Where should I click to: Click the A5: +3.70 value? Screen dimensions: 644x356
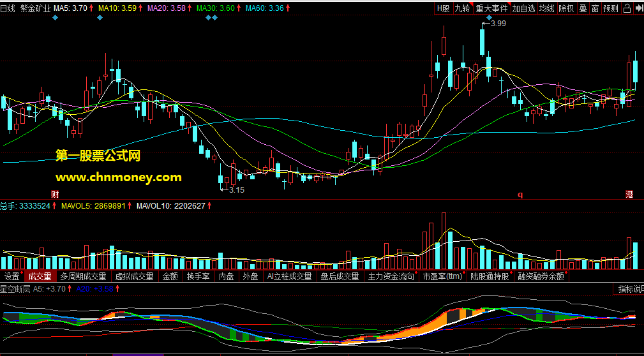point(50,288)
